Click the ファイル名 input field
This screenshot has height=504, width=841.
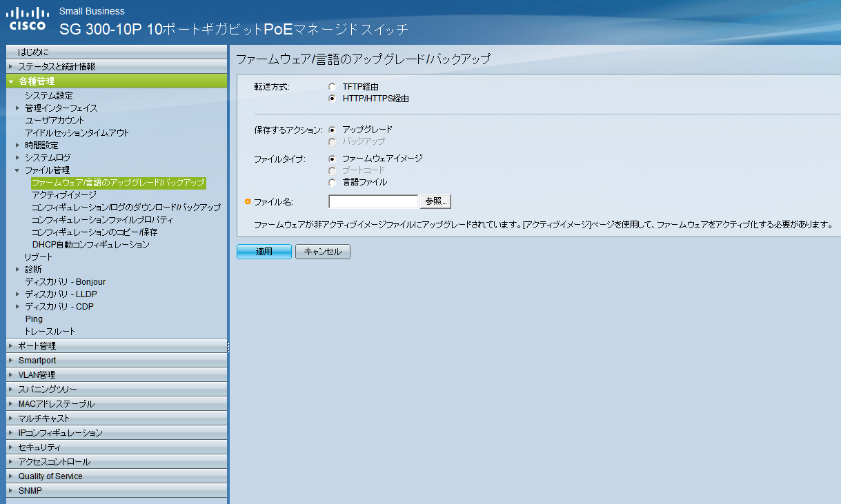point(373,201)
